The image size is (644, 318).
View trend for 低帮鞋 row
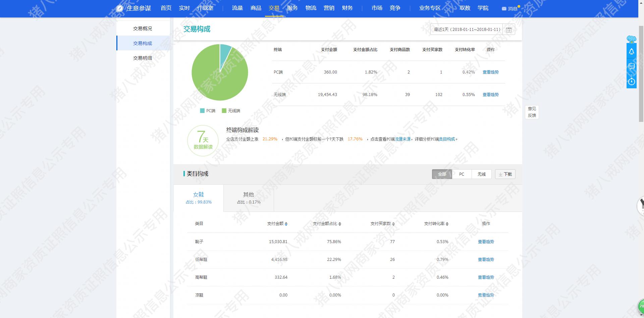tap(486, 260)
